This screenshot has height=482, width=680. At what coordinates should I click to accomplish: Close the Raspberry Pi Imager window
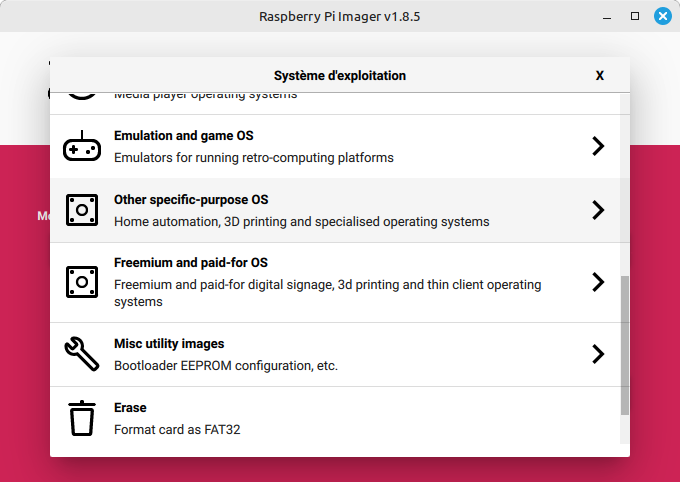coord(663,16)
